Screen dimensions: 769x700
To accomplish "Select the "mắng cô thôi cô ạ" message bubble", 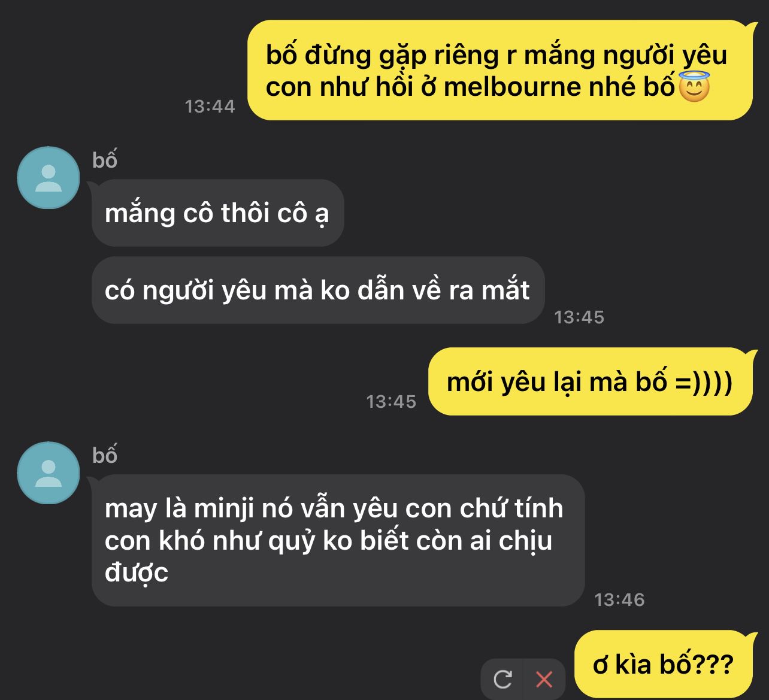I will click(x=218, y=213).
